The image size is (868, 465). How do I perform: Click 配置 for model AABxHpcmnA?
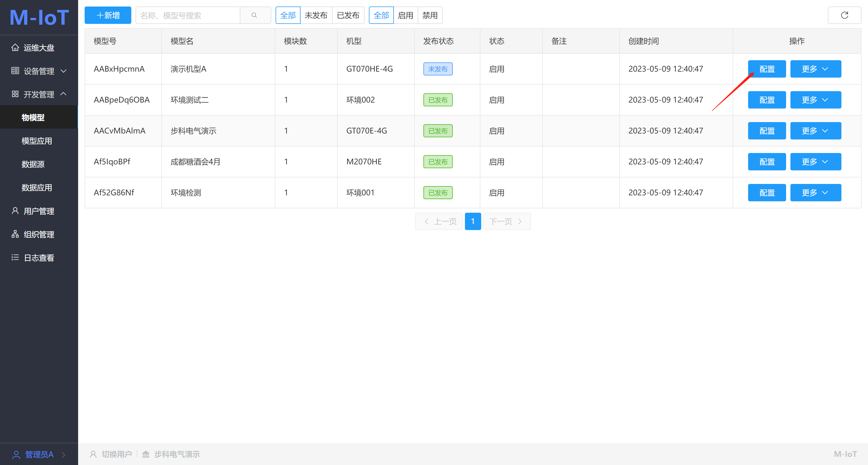(767, 69)
